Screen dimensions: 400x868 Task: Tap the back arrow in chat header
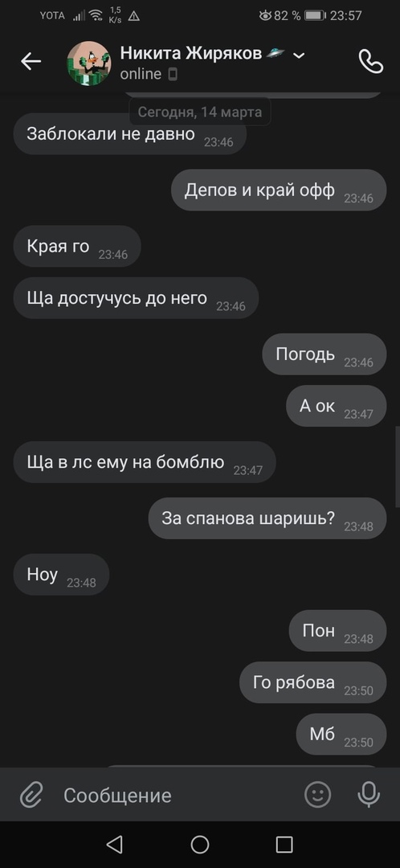point(31,61)
